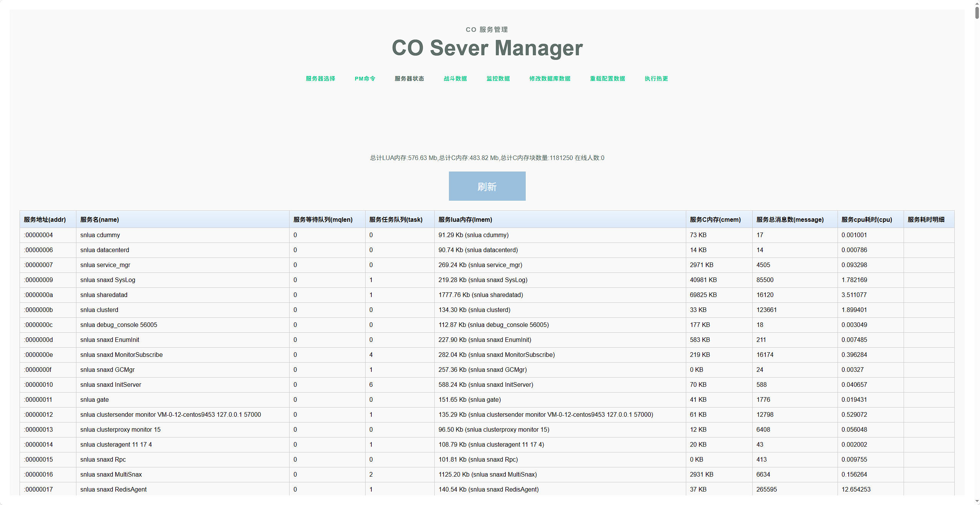Click the 服务耗时明细 column header
The height and width of the screenshot is (505, 980).
pyautogui.click(x=929, y=219)
